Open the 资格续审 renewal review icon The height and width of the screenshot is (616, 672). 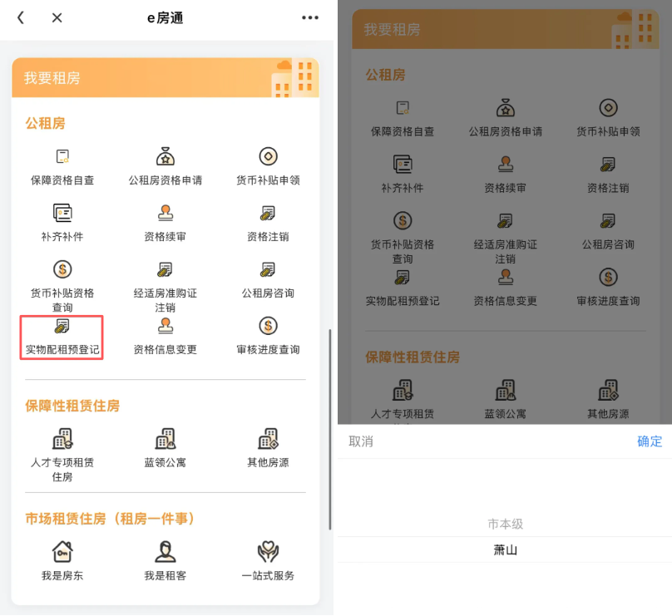click(x=165, y=222)
